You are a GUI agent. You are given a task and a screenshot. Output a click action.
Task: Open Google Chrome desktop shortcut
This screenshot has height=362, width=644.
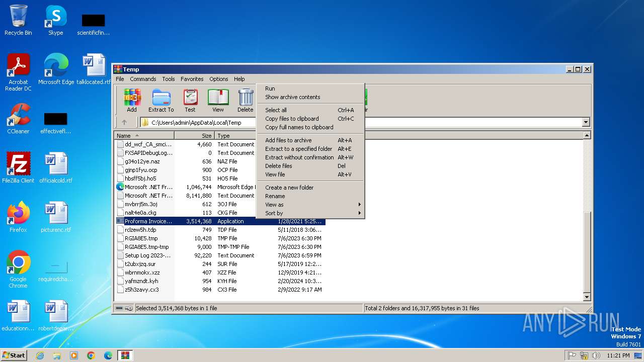[18, 269]
